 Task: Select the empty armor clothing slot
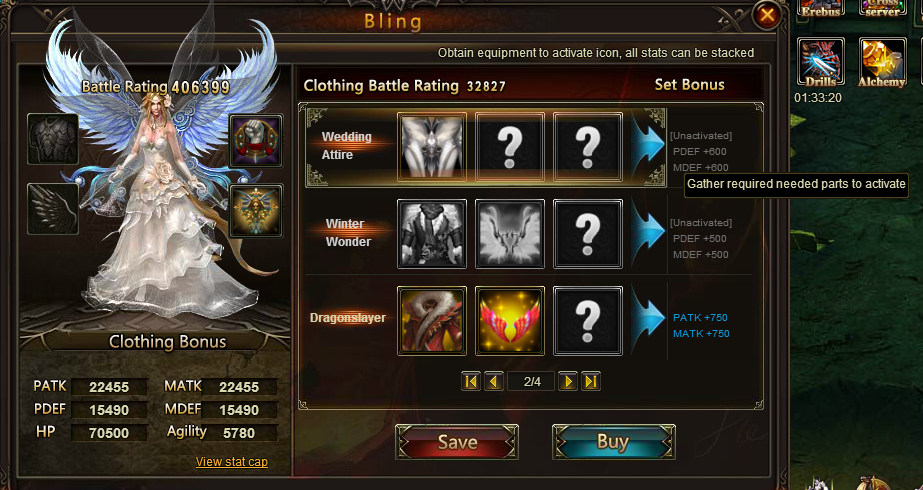(53, 139)
